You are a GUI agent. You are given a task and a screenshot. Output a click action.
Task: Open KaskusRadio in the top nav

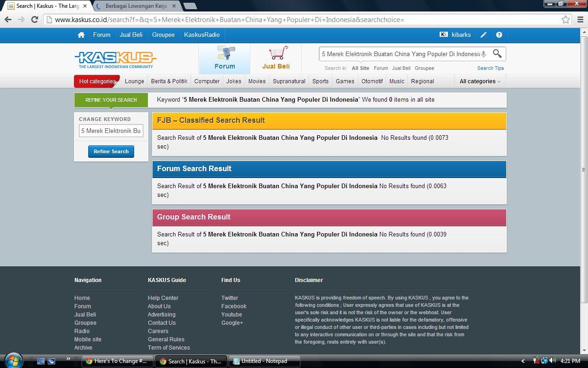[x=202, y=35]
